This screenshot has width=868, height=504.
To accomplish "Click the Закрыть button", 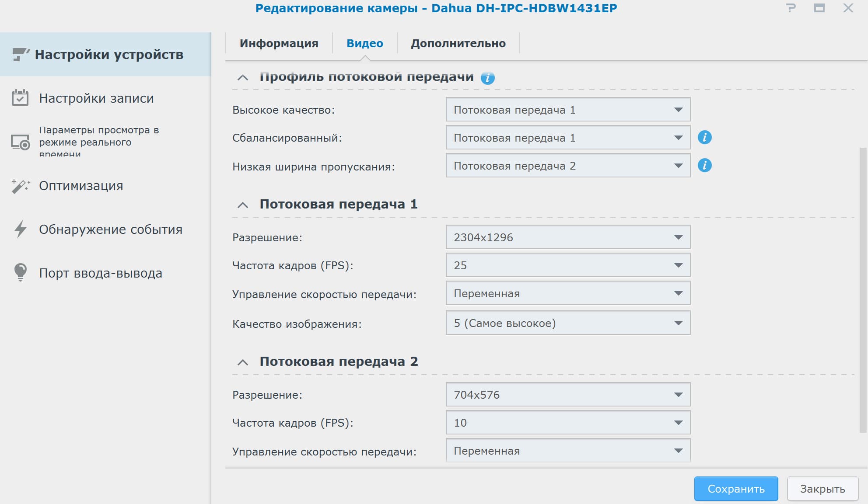I will pos(822,489).
